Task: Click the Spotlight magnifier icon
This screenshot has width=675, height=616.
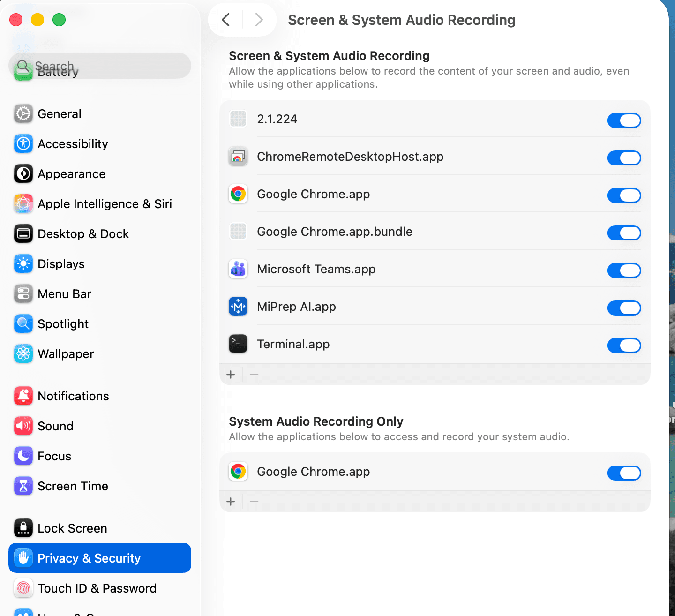Action: [x=23, y=324]
